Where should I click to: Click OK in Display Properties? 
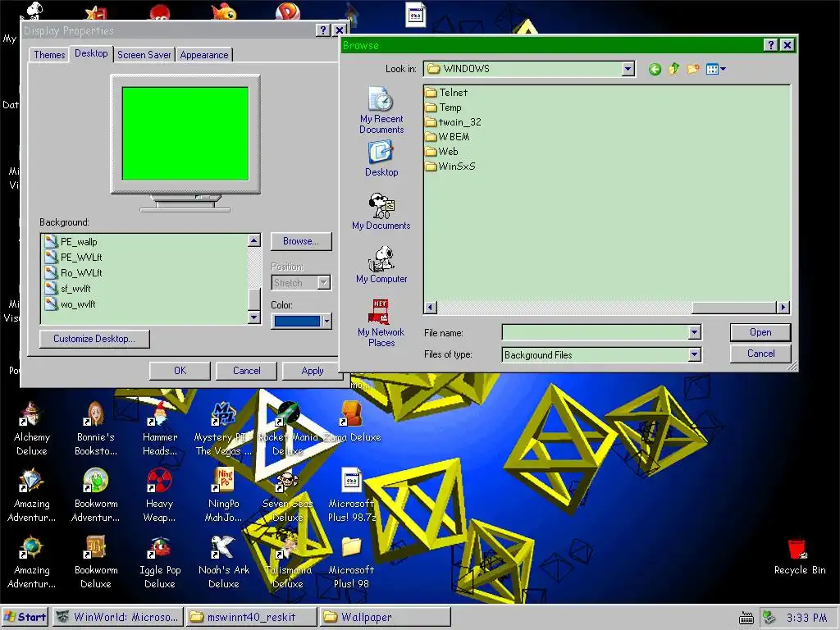180,371
